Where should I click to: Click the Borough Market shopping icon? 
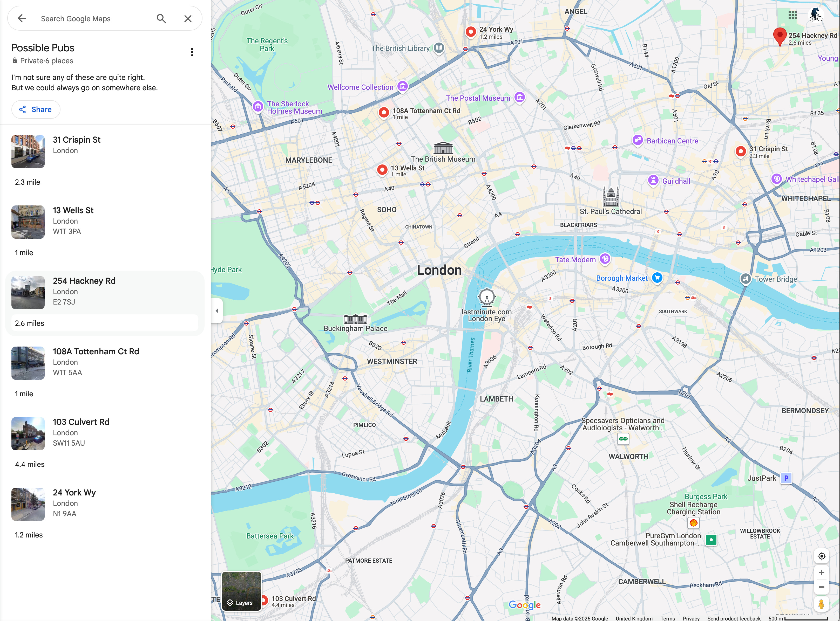657,278
